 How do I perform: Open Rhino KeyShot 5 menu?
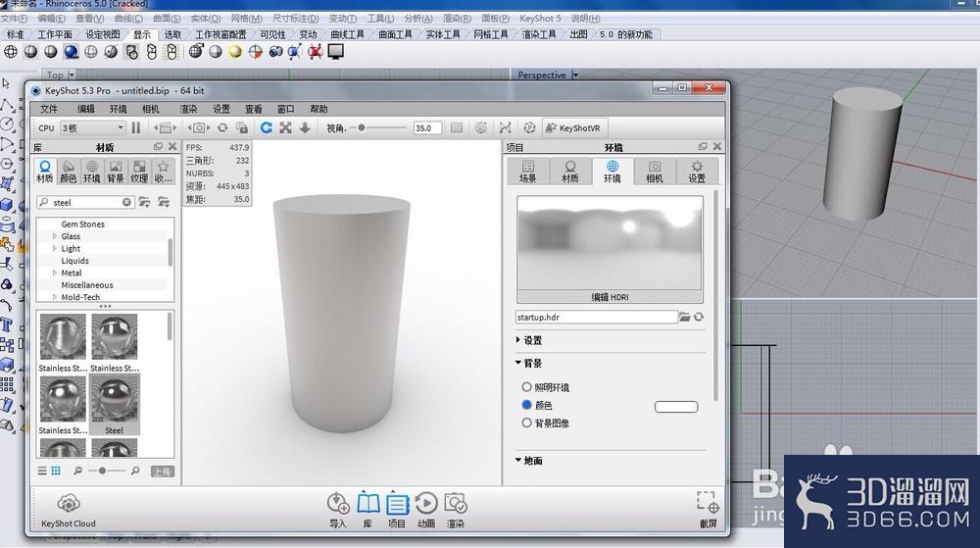(540, 18)
